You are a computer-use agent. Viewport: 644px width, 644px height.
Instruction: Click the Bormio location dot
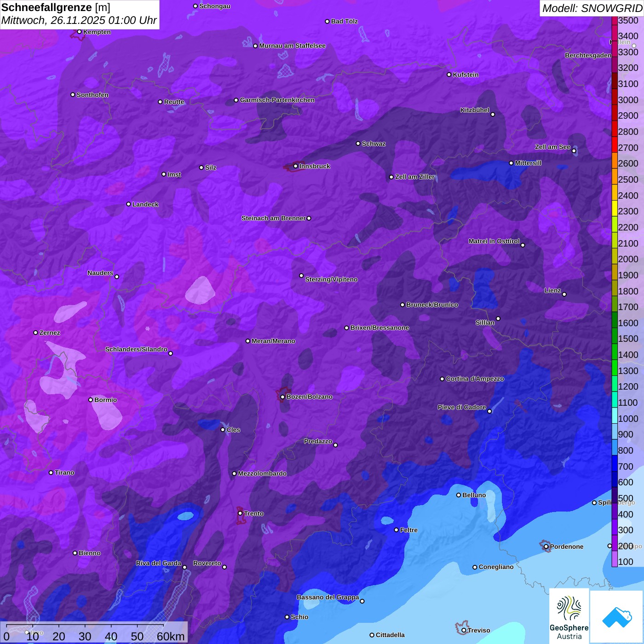(91, 400)
